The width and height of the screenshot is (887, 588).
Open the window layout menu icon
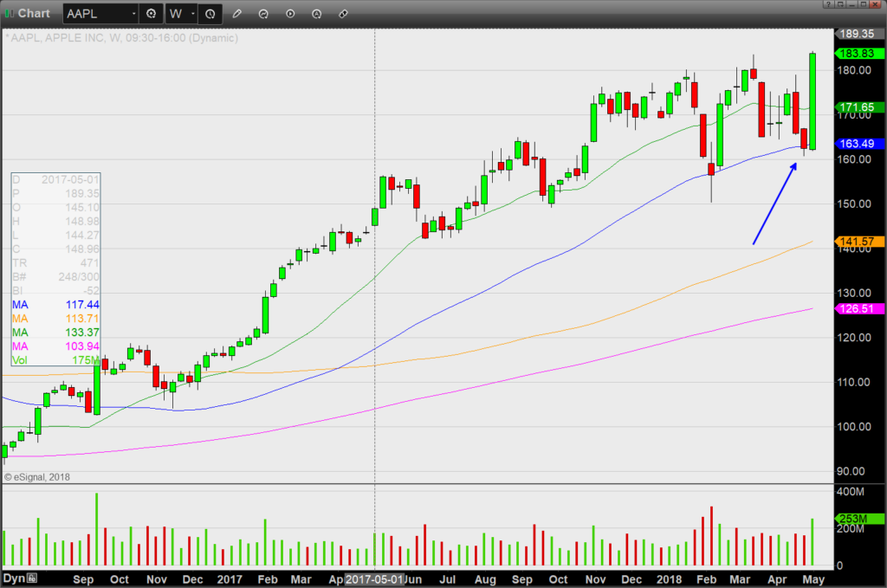click(x=840, y=4)
